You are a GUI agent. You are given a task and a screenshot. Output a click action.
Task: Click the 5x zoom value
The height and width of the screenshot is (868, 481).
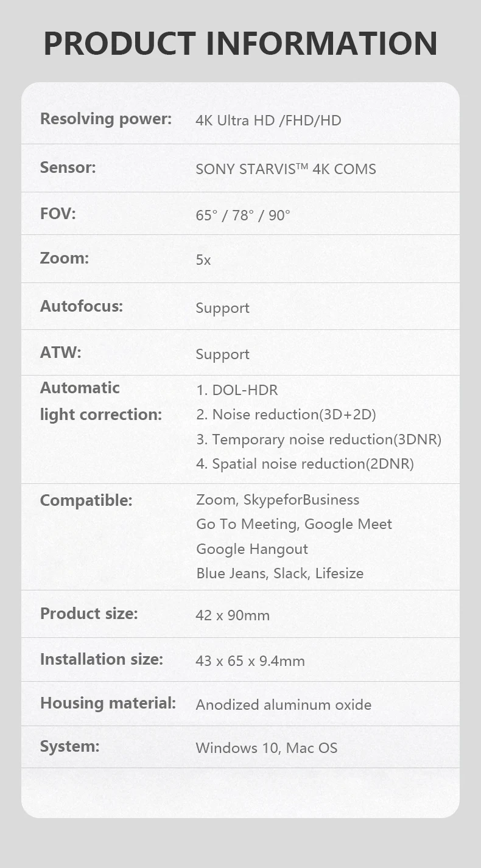pyautogui.click(x=203, y=260)
